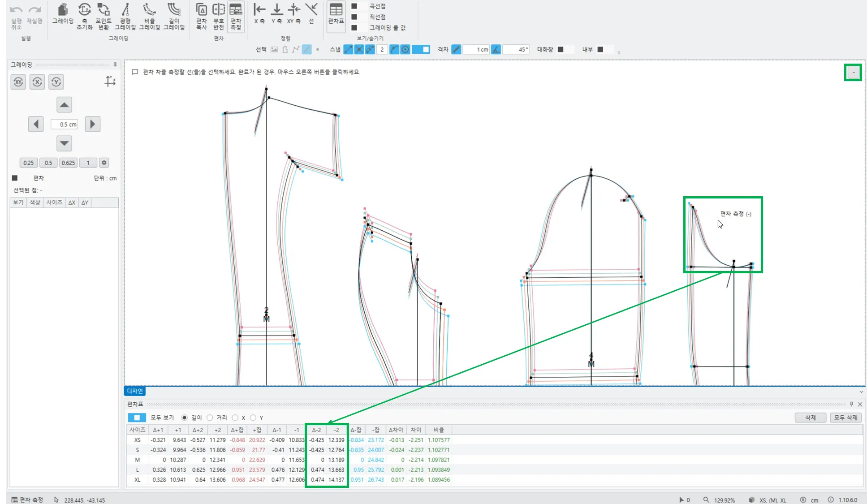The width and height of the screenshot is (867, 504).
Task: Enable the snap main toggle switch
Action: [x=420, y=49]
